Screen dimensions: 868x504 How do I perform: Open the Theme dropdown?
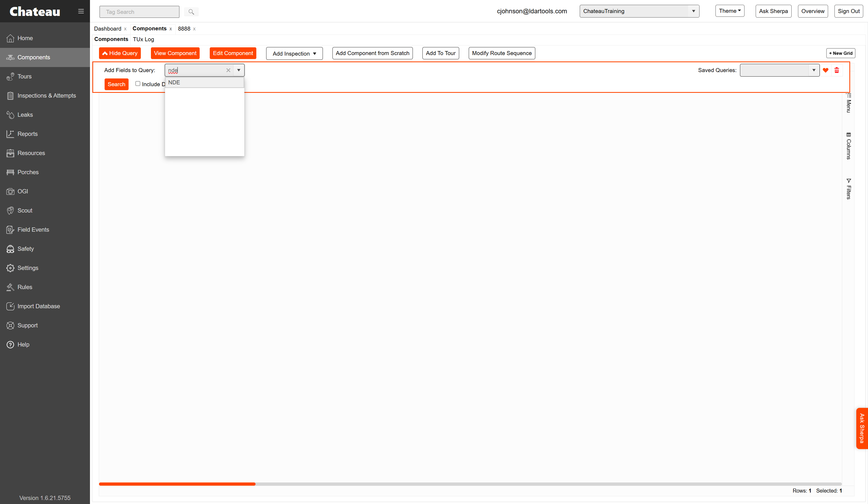pos(730,11)
